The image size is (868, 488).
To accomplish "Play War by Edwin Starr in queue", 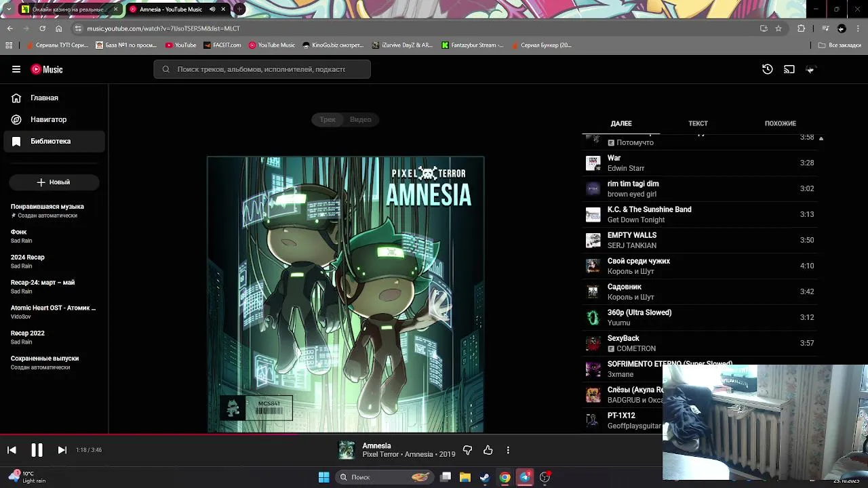I will point(700,163).
